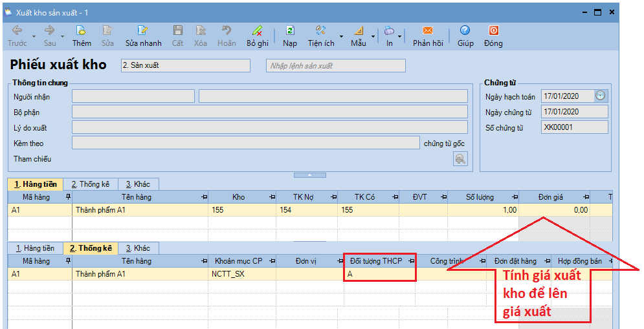
Task: Select the lower grid Khác tab
Action: coord(137,248)
